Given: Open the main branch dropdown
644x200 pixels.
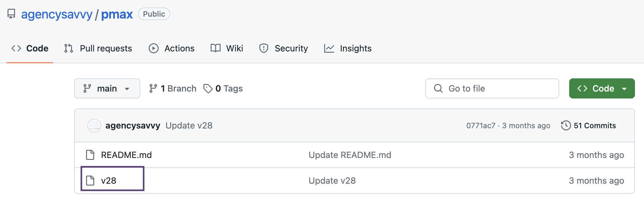Looking at the screenshot, I should (107, 88).
